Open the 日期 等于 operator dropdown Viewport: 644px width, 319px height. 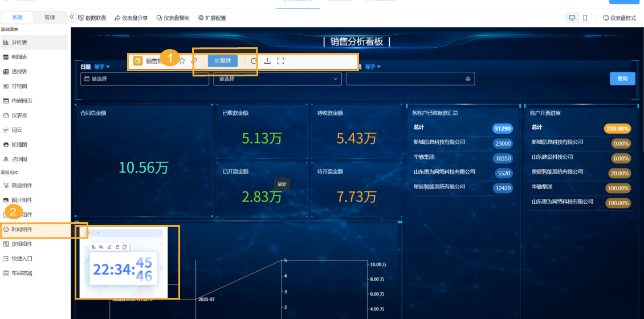102,67
